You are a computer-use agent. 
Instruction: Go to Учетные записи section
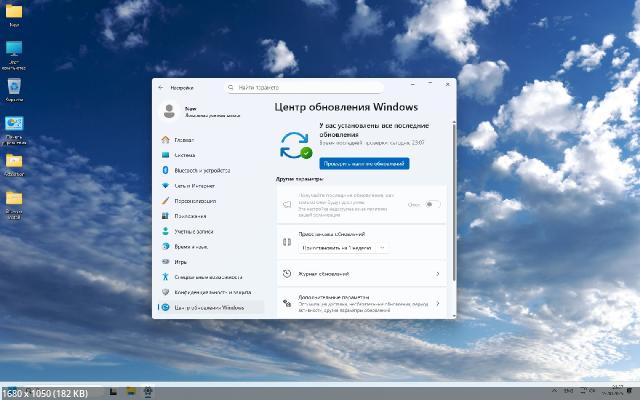[194, 231]
